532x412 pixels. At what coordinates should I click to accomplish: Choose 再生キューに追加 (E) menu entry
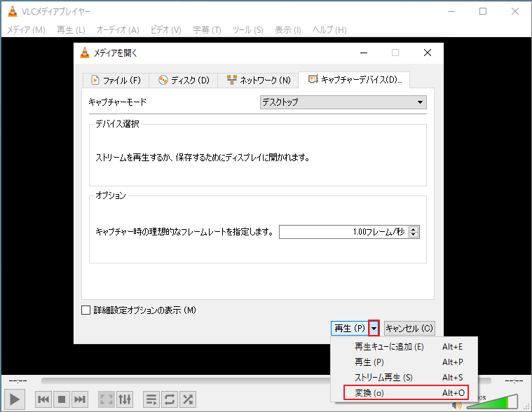[404, 347]
